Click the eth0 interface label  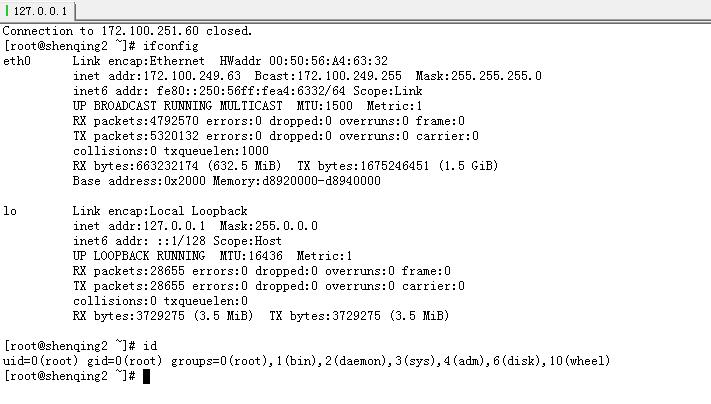point(17,61)
